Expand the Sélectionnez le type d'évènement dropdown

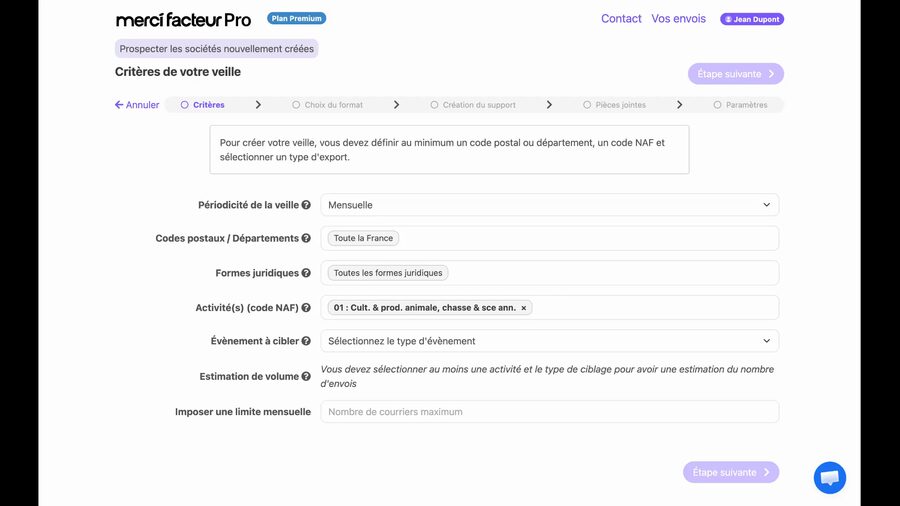coord(549,341)
